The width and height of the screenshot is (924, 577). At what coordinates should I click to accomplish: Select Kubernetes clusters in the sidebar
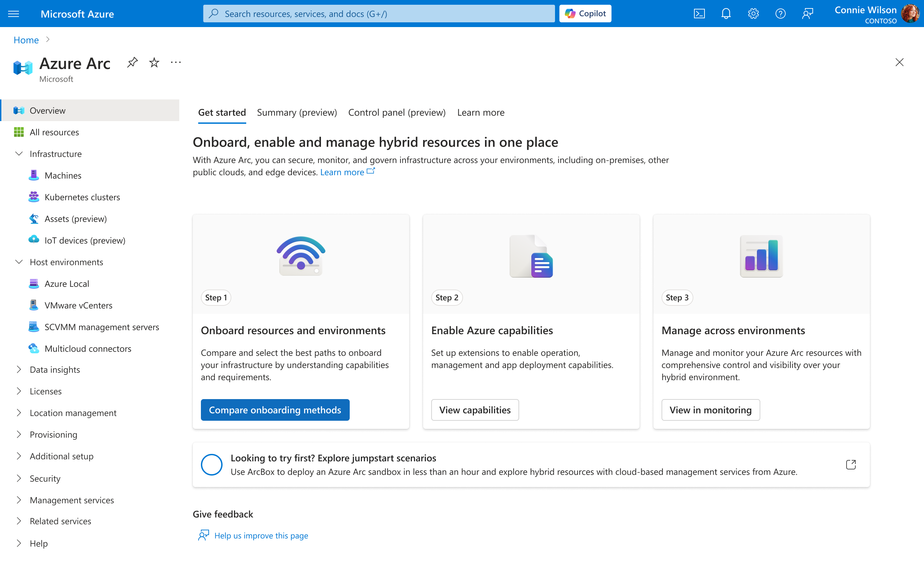[x=82, y=197]
